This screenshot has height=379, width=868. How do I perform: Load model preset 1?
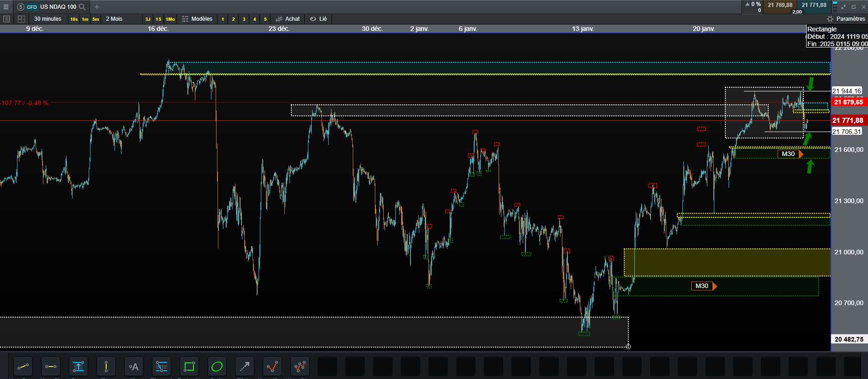pos(223,19)
